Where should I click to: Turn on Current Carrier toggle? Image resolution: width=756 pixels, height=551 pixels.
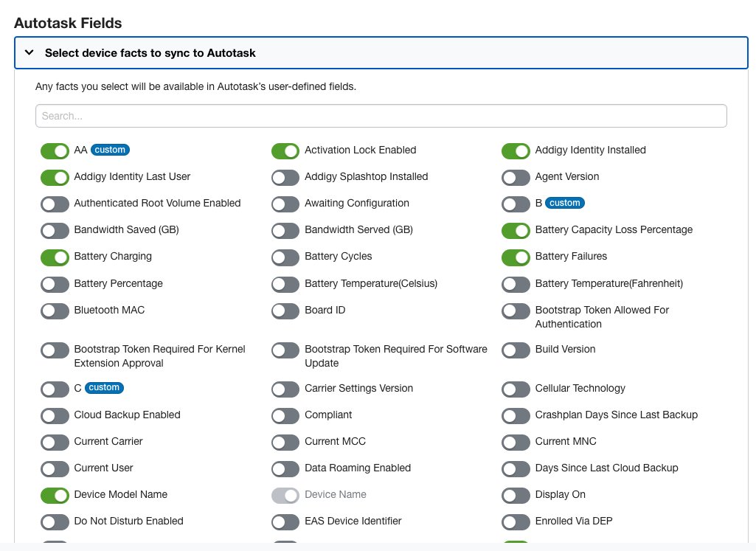click(55, 442)
